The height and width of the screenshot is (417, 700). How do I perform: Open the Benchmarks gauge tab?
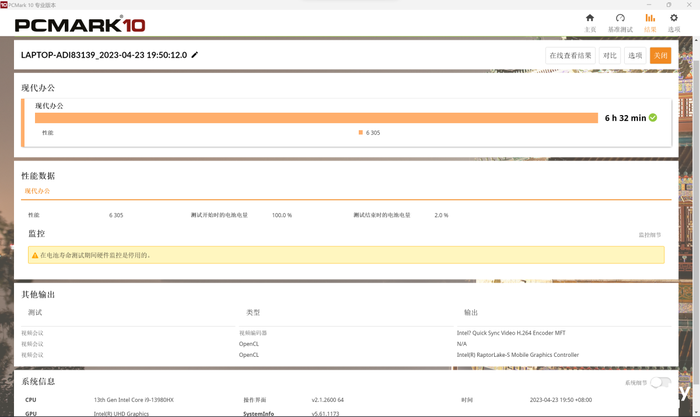point(620,23)
